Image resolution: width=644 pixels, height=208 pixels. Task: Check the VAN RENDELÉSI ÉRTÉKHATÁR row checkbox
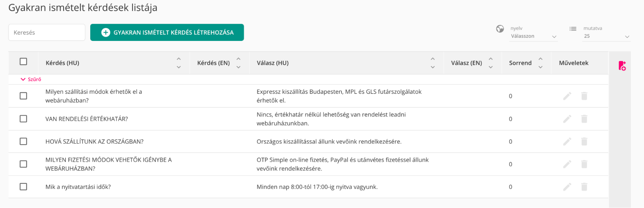click(24, 119)
